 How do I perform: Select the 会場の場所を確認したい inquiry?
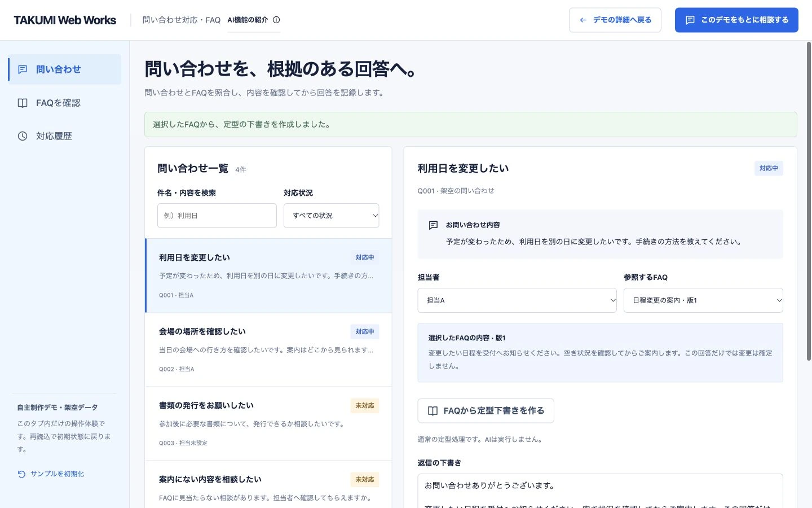[x=268, y=349]
